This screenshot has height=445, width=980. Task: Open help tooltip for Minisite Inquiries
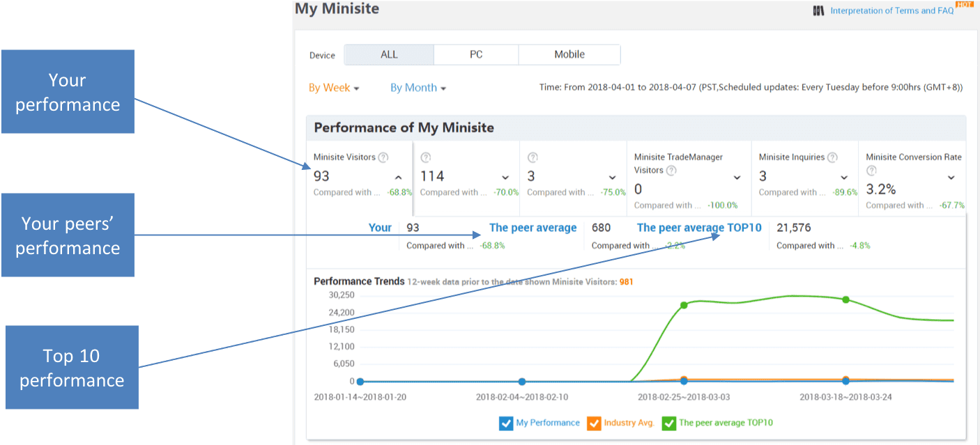click(x=832, y=157)
